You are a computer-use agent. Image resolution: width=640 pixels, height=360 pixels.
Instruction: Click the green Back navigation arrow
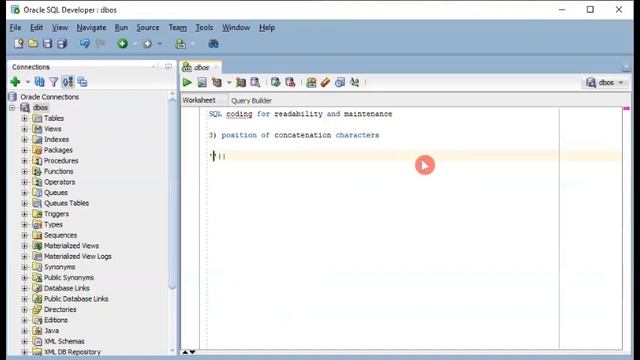[x=122, y=44]
